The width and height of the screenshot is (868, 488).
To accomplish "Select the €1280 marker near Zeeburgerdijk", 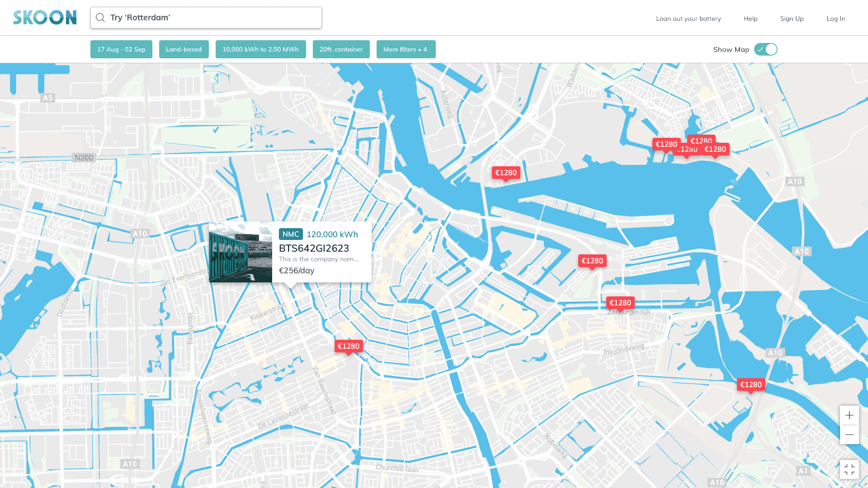I will (x=620, y=303).
